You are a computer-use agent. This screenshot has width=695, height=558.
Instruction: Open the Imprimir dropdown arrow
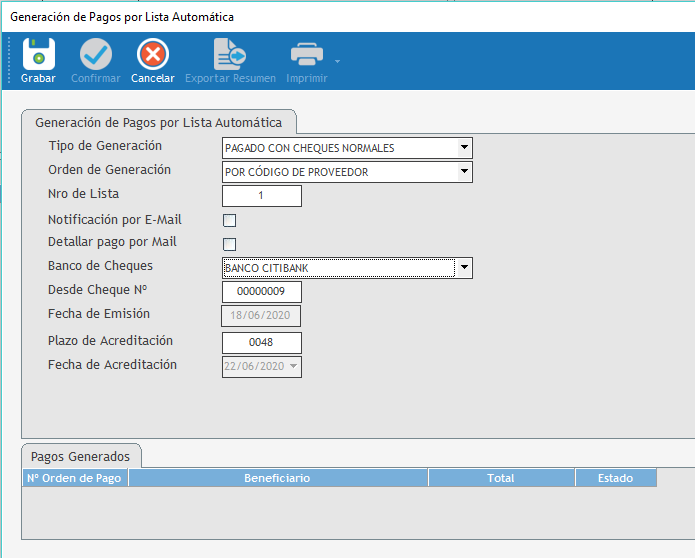[x=337, y=61]
